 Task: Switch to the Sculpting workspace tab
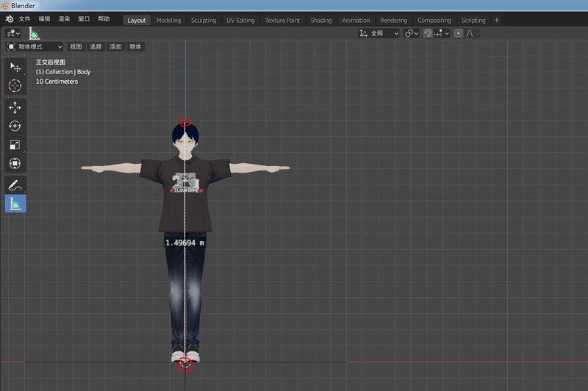coord(204,21)
